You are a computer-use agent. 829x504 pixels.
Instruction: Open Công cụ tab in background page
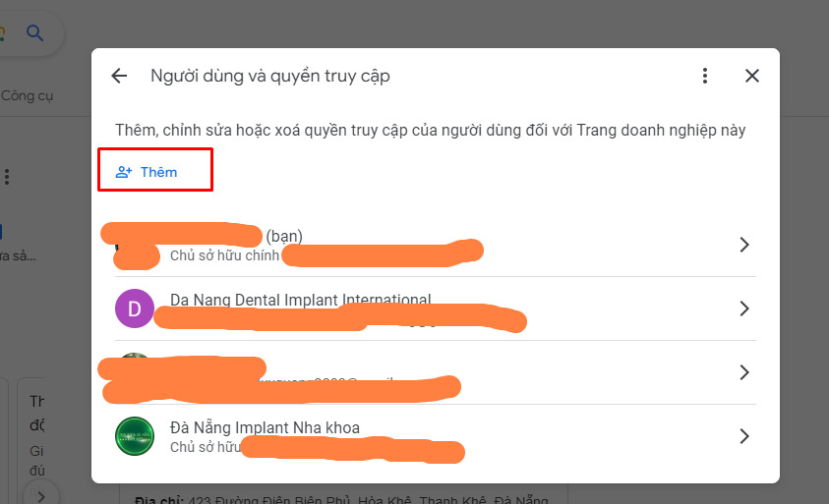click(x=27, y=96)
